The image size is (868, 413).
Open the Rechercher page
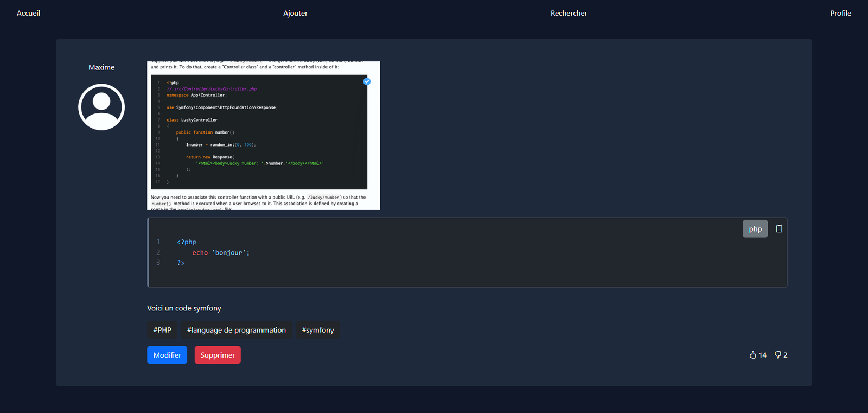(569, 13)
